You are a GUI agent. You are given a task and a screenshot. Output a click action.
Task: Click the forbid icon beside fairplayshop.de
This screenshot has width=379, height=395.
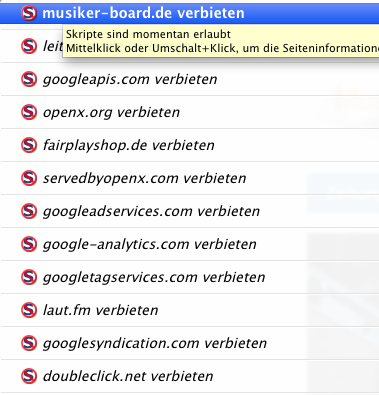[29, 145]
